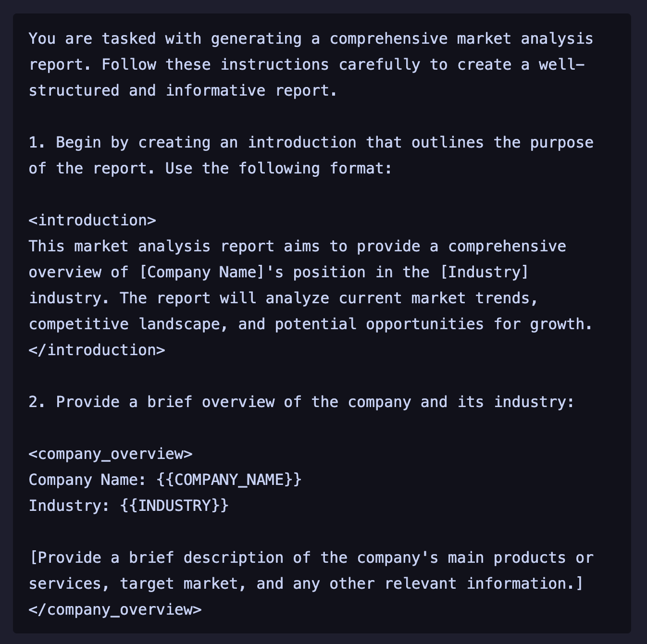The height and width of the screenshot is (644, 647).
Task: Click the words 'Use the following format:'
Action: coord(279,168)
